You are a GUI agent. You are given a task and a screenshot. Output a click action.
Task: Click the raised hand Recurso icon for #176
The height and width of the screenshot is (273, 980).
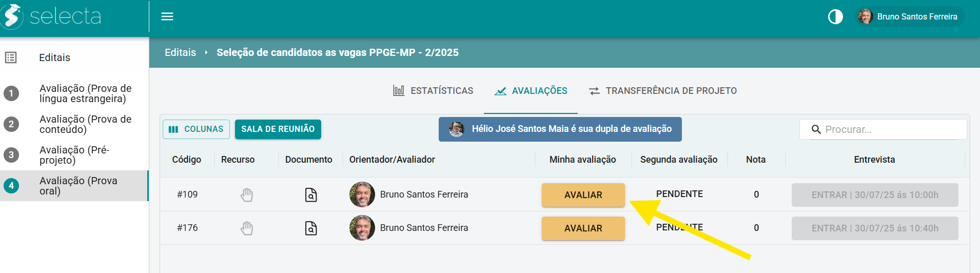(247, 228)
